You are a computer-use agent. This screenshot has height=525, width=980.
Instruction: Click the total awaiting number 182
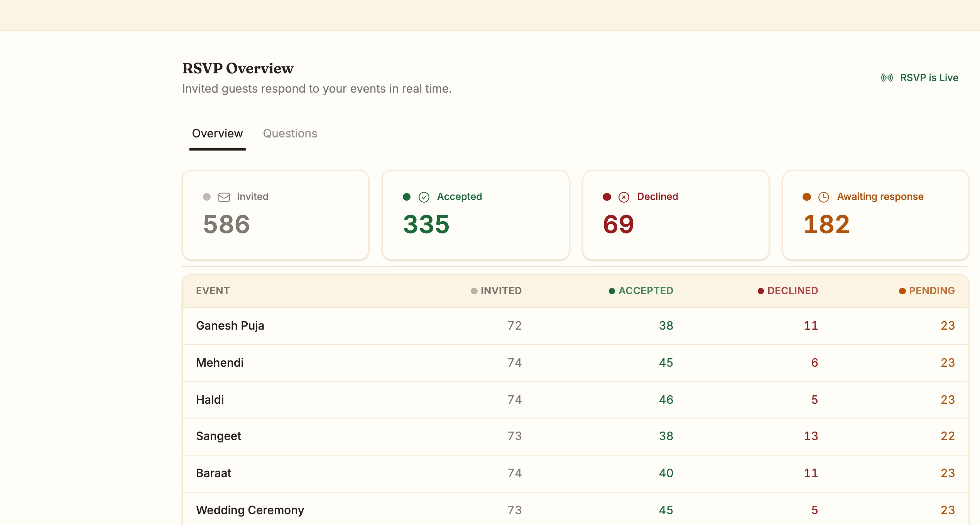[x=826, y=224]
